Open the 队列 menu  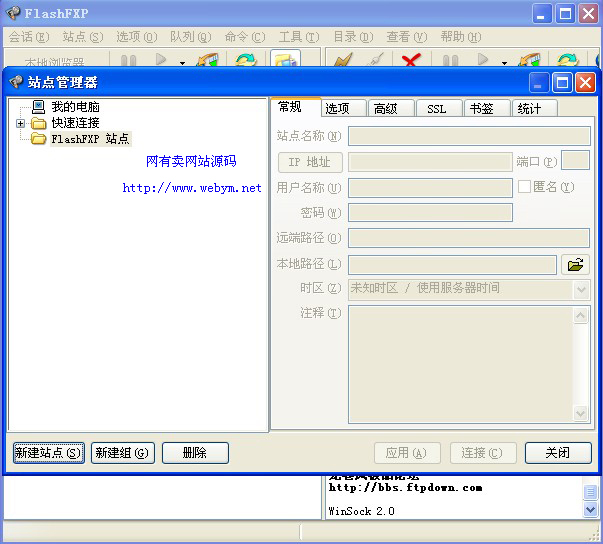(191, 37)
